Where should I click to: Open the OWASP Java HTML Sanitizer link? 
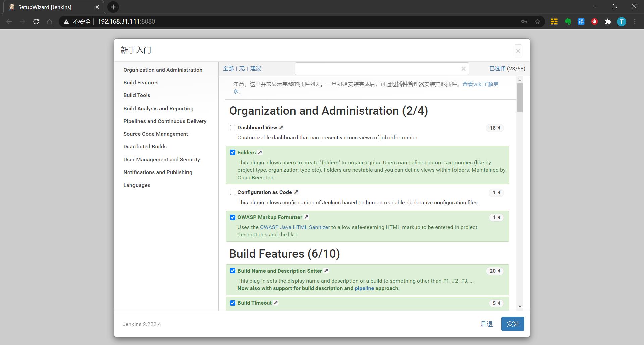295,227
